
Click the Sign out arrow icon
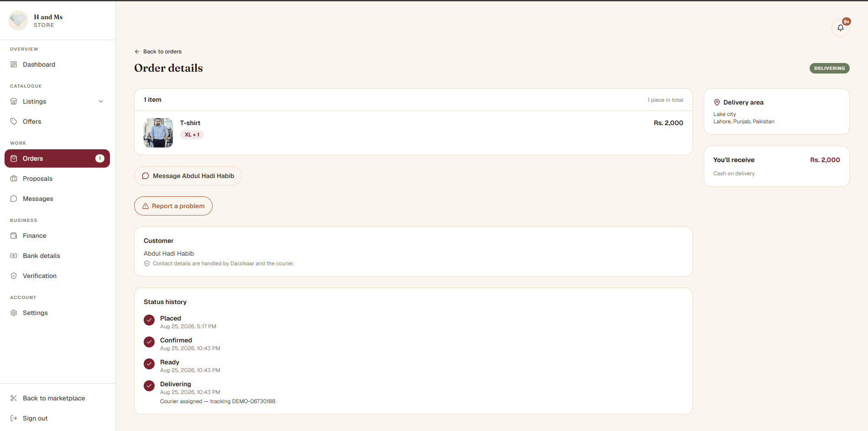(x=14, y=418)
